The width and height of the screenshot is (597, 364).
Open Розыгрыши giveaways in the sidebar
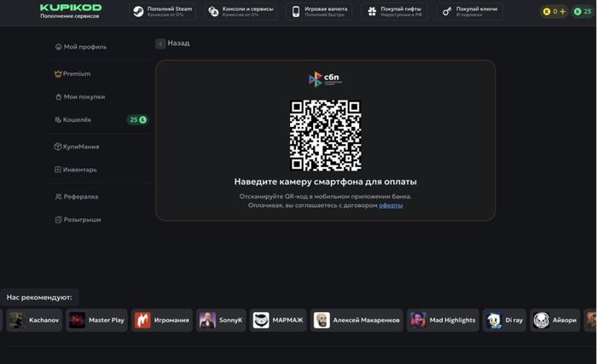pos(82,220)
